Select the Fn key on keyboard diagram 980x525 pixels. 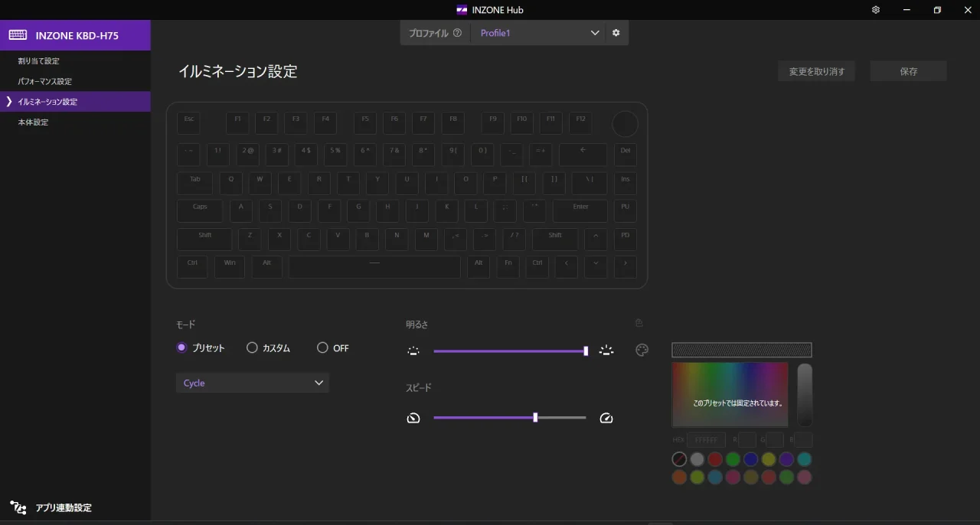[508, 266]
